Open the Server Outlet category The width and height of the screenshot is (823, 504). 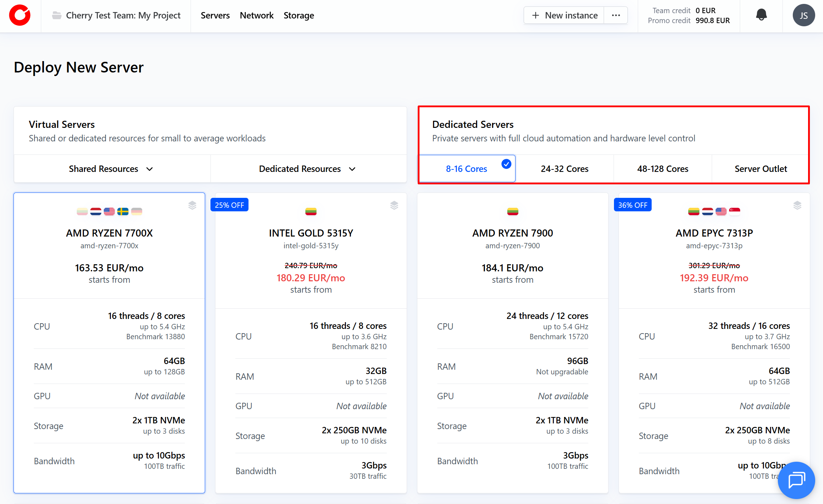(x=760, y=169)
